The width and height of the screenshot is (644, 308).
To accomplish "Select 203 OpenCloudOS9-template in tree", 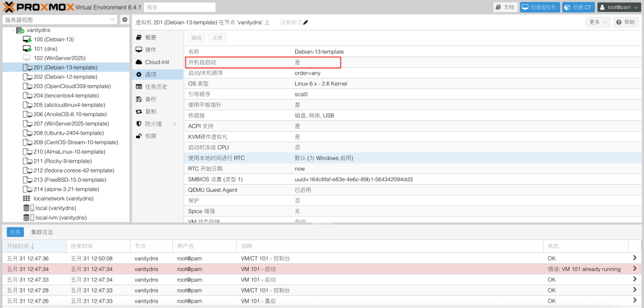I will (x=66, y=86).
